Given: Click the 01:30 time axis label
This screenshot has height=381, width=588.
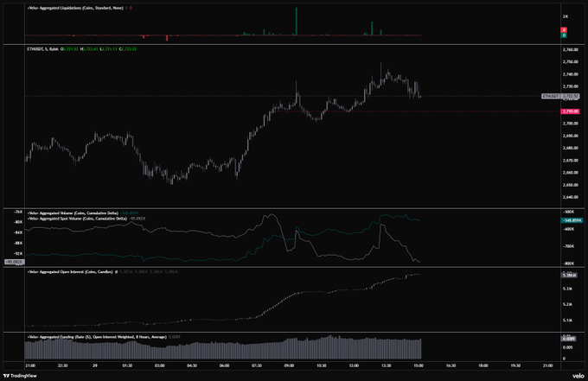Looking at the screenshot, I should coord(127,365).
